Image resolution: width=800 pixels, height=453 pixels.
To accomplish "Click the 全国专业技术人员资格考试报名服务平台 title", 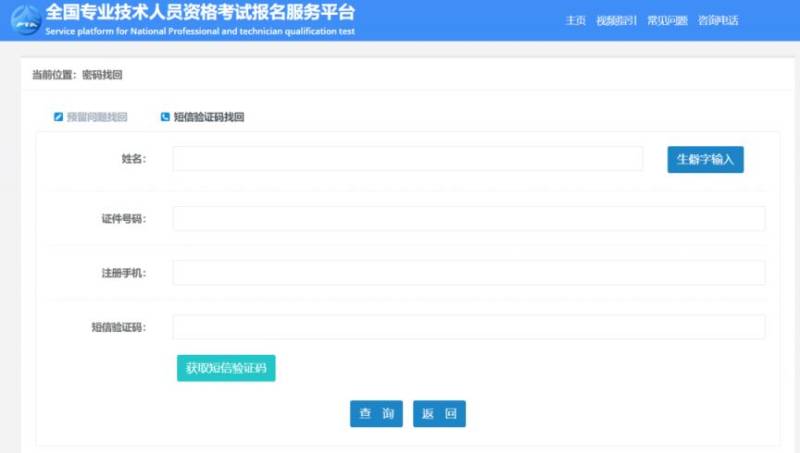I will pos(200,13).
